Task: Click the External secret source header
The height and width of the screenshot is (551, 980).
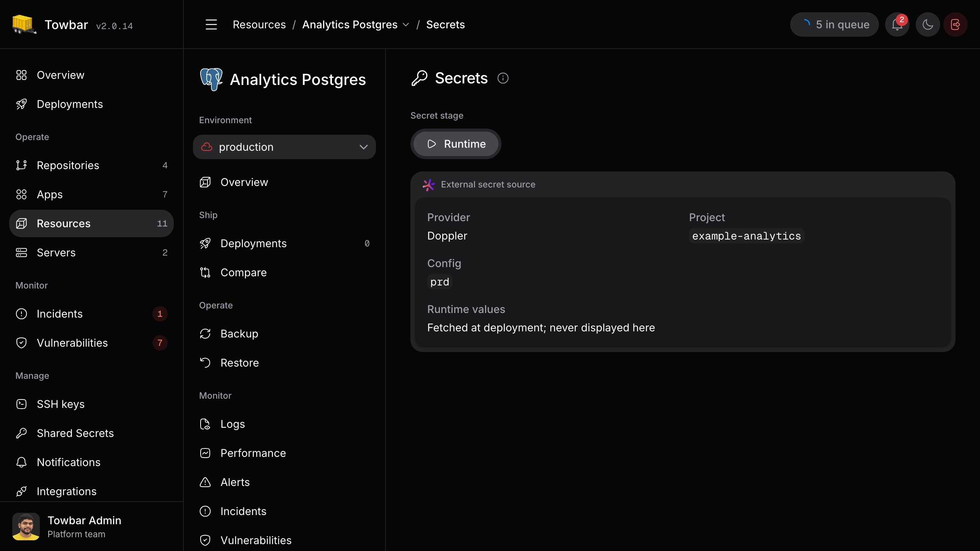Action: tap(488, 184)
